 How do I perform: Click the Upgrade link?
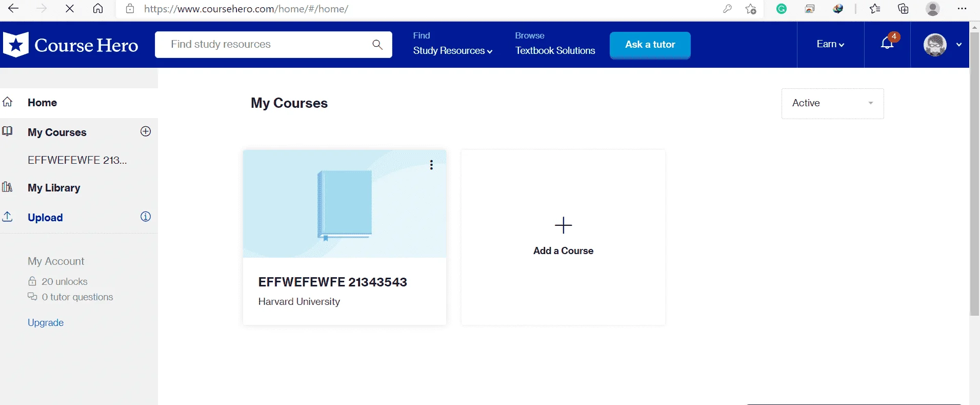click(x=46, y=322)
